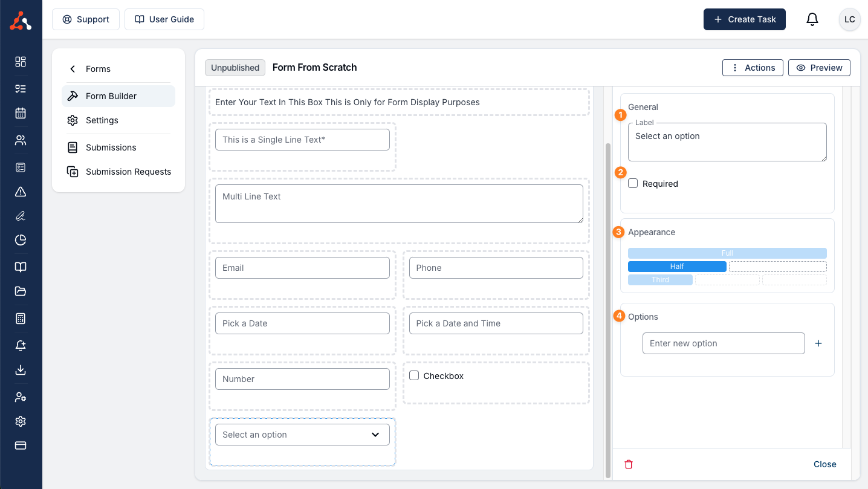Viewport: 868px width, 489px height.
Task: Click the red app logo at top-left
Action: point(21,21)
